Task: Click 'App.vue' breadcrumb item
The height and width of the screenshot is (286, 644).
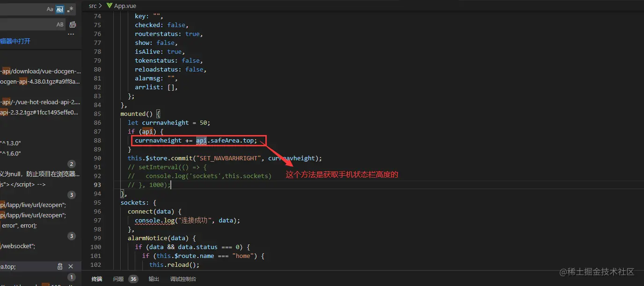Action: pyautogui.click(x=125, y=6)
